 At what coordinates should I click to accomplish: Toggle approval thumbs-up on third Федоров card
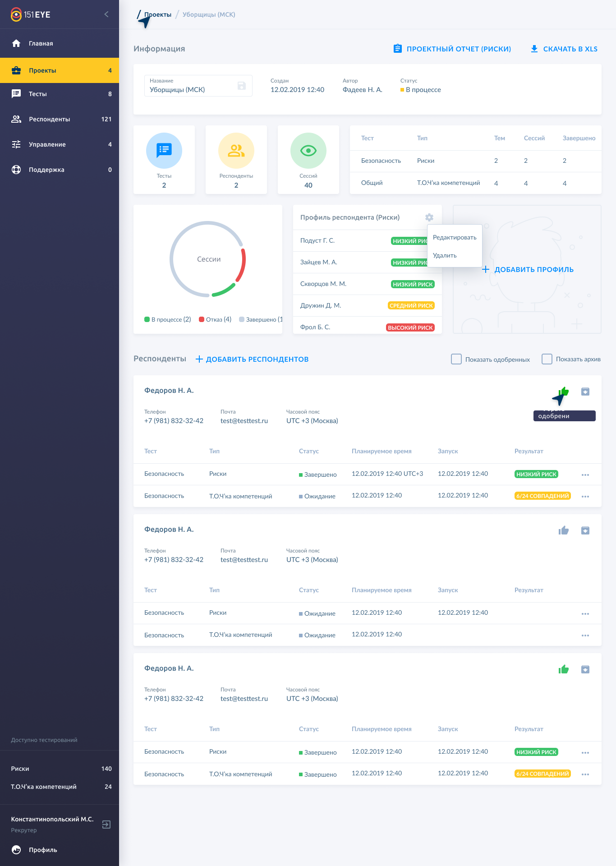(564, 669)
